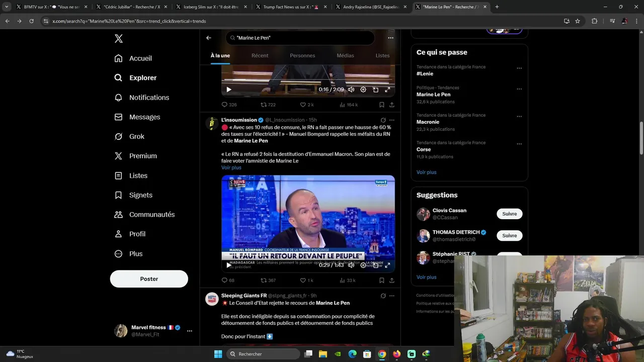Open #Lenie trend options dots
644x362 pixels.
click(x=519, y=68)
